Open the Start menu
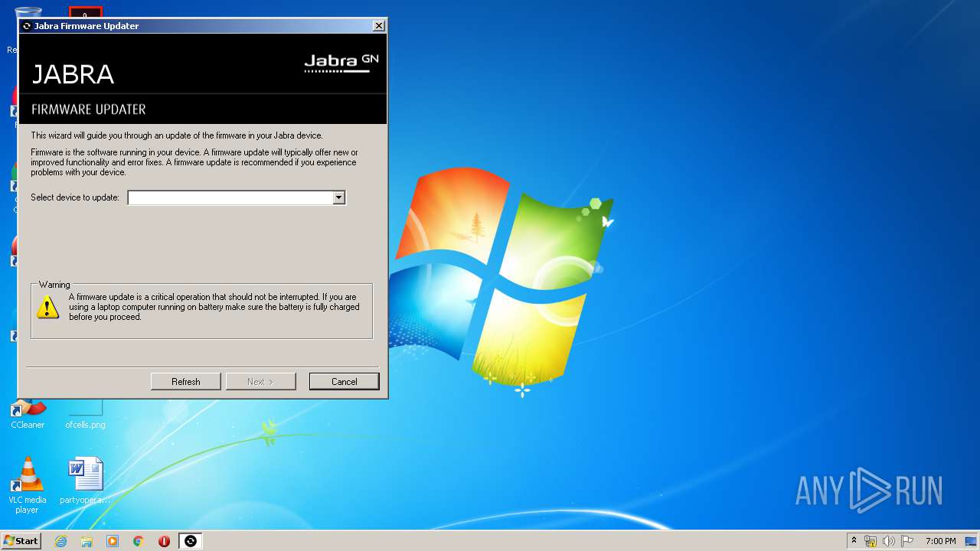 21,541
